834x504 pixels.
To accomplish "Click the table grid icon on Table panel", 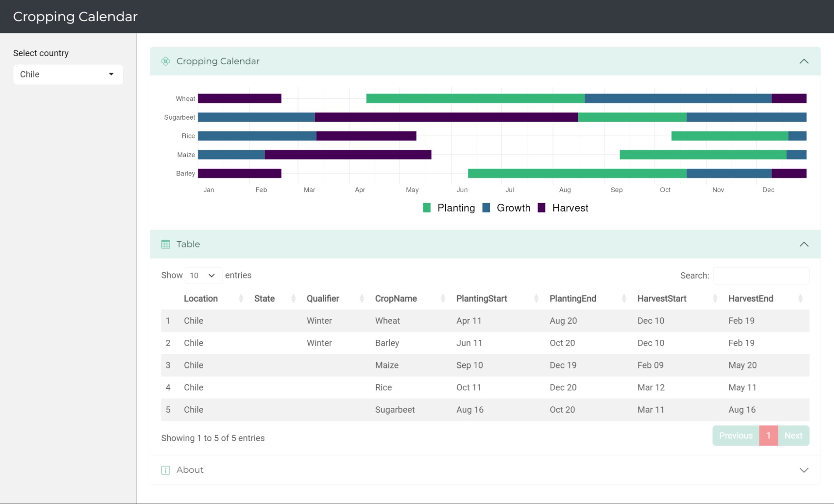I will coord(166,244).
